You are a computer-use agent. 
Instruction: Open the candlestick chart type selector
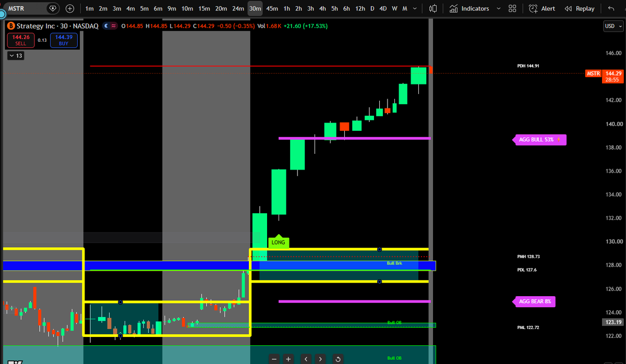[432, 9]
